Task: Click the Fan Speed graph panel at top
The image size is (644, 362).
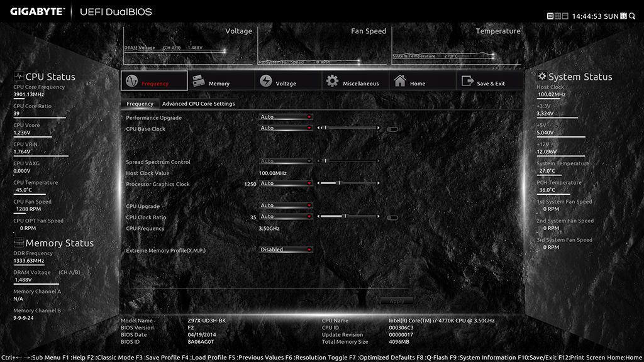Action: coord(323,45)
